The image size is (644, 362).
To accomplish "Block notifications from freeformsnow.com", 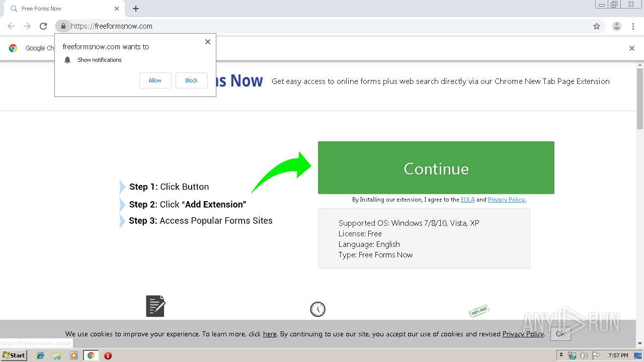I will 191,80.
